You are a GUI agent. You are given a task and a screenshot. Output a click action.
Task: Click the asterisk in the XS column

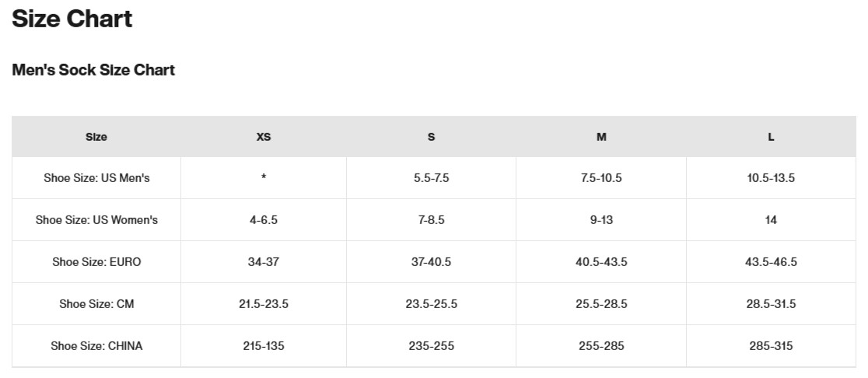click(x=264, y=178)
